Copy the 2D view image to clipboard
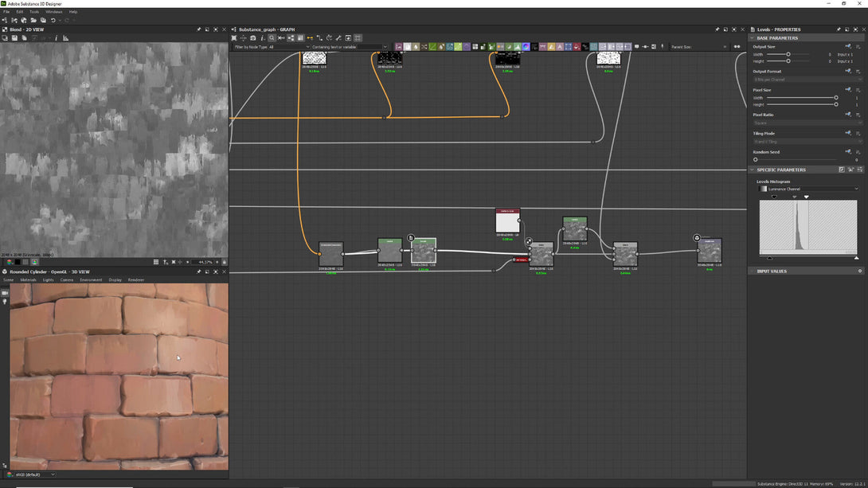 click(25, 38)
